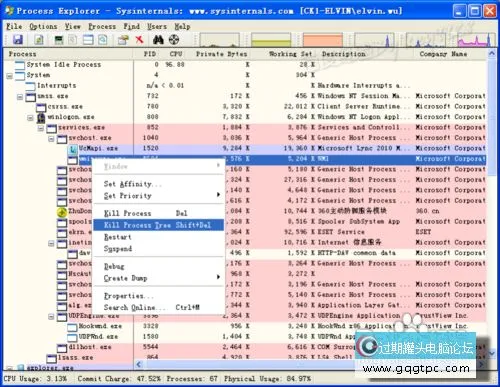Click the horizontal scrollbar left arrow
The height and width of the screenshot is (387, 500).
139,365
